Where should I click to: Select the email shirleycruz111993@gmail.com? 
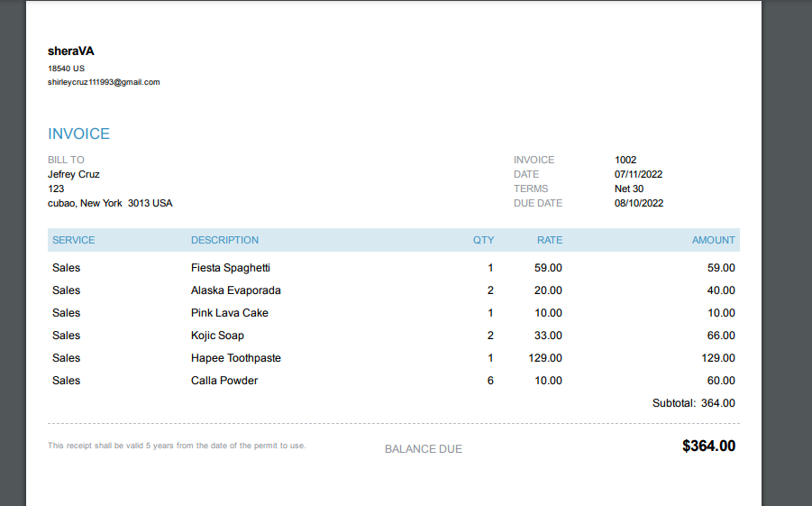pos(104,82)
